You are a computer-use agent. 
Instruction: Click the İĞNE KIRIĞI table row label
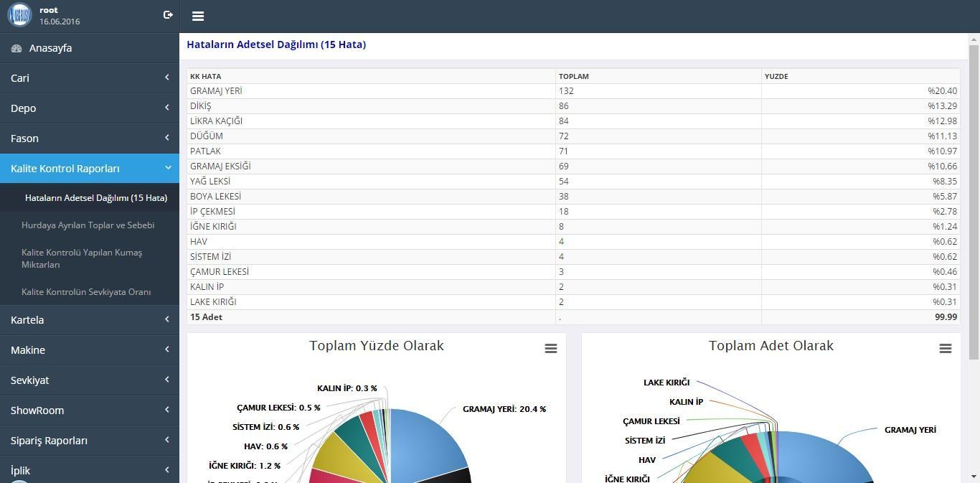(213, 227)
